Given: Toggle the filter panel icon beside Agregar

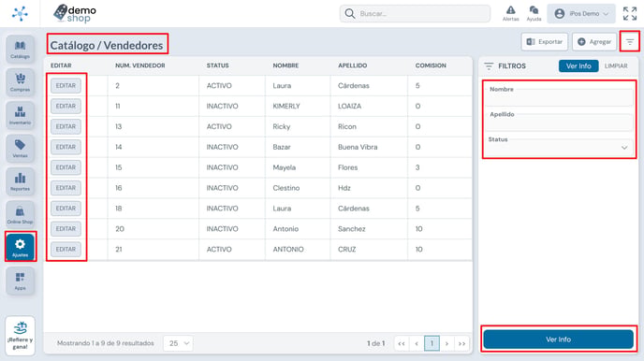Looking at the screenshot, I should point(630,42).
